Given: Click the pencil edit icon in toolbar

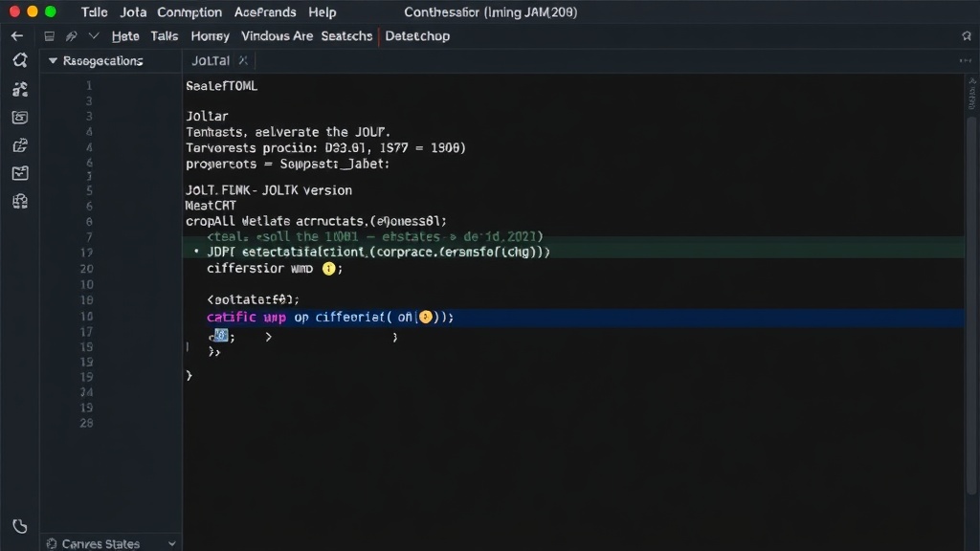Looking at the screenshot, I should (x=71, y=36).
